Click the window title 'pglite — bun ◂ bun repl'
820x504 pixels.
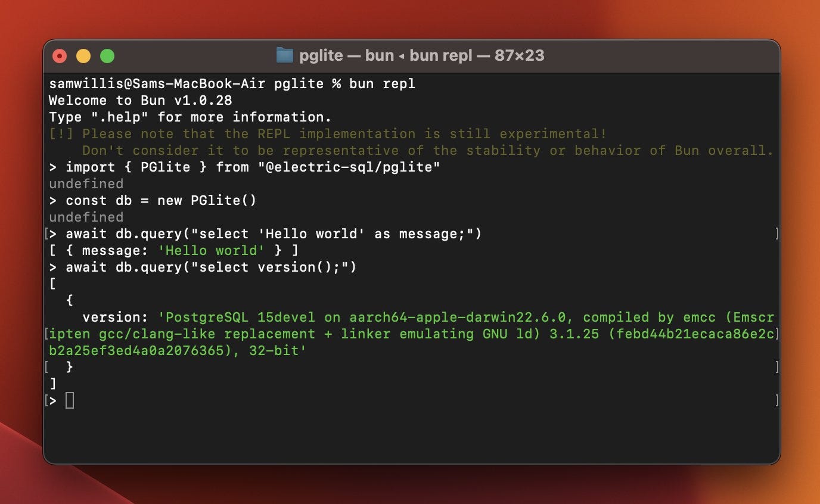(386, 55)
